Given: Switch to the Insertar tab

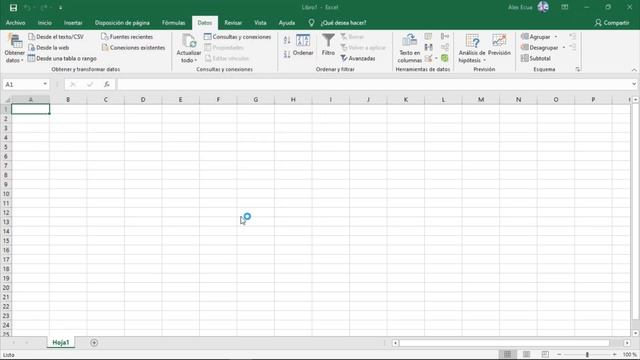Looking at the screenshot, I should [x=73, y=23].
